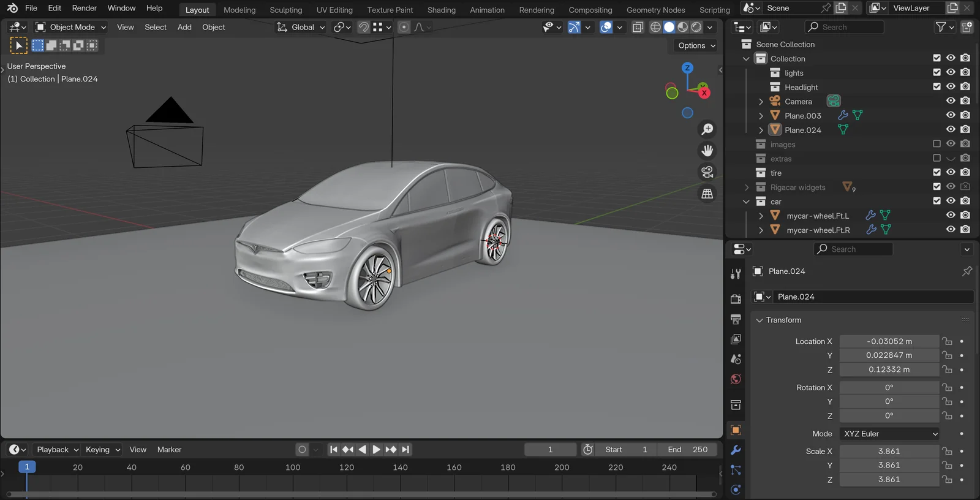Open the Object properties tab
The height and width of the screenshot is (500, 980).
736,430
